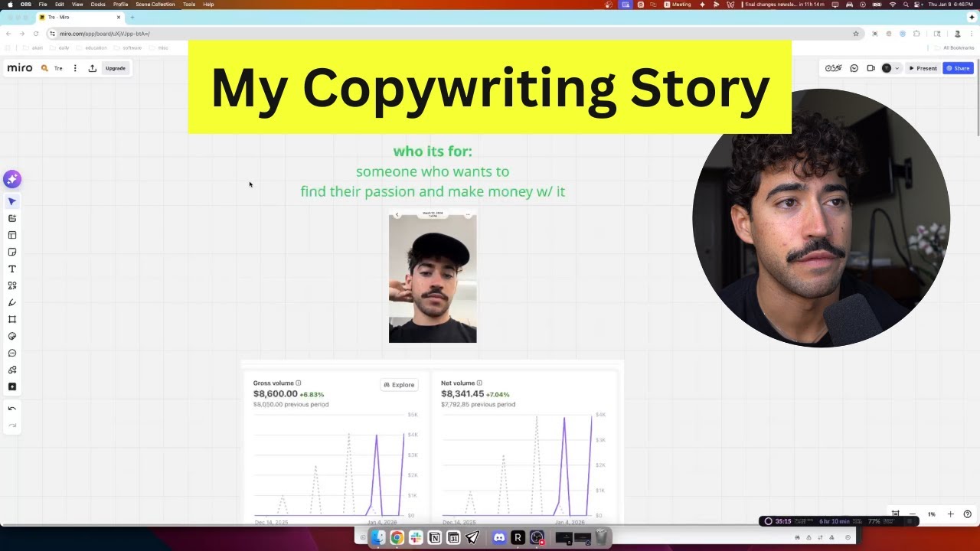The image size is (980, 551).
Task: Start a video call on board
Action: click(x=871, y=68)
